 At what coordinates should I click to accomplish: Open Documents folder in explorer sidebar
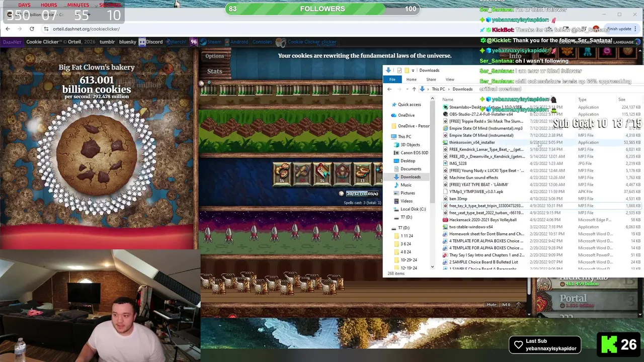[411, 169]
